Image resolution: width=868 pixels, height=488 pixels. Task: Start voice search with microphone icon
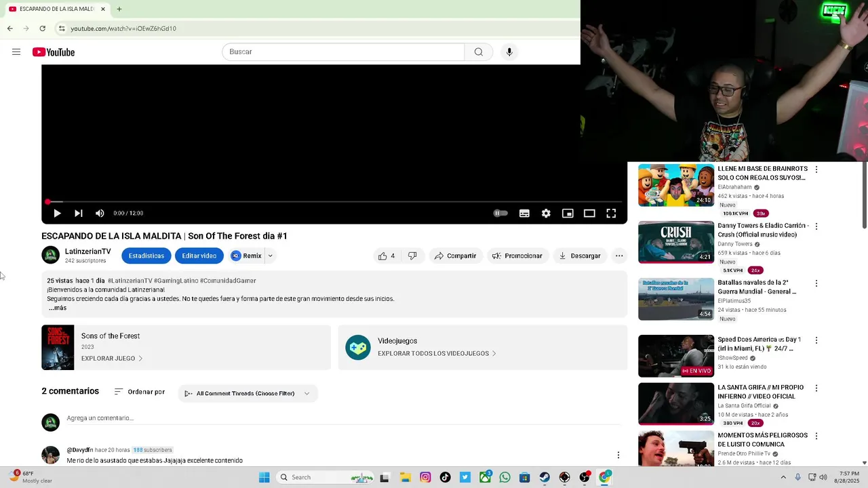pyautogui.click(x=509, y=52)
